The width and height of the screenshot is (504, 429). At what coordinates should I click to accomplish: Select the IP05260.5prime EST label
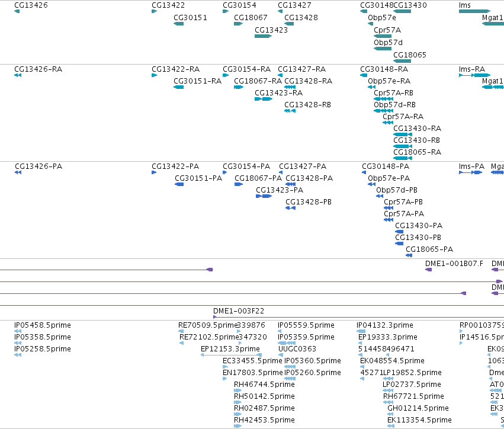pos(313,373)
